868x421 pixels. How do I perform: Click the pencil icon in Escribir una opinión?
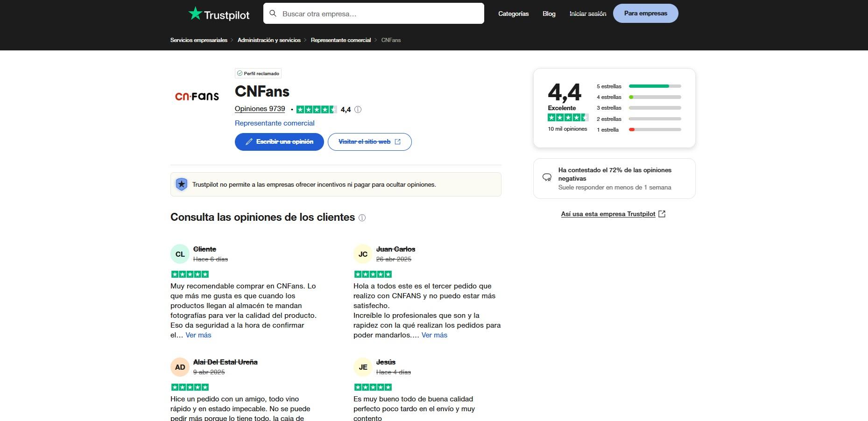click(x=249, y=142)
